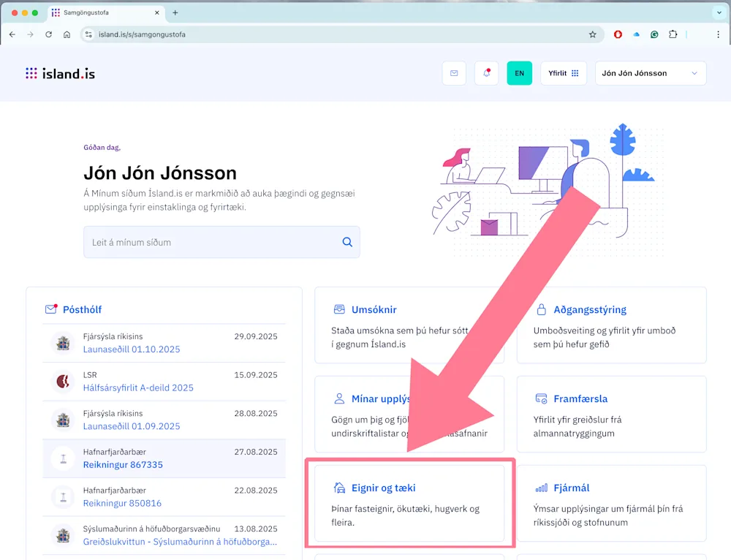This screenshot has width=731, height=560.
Task: Go back with browser back arrow
Action: coord(12,34)
